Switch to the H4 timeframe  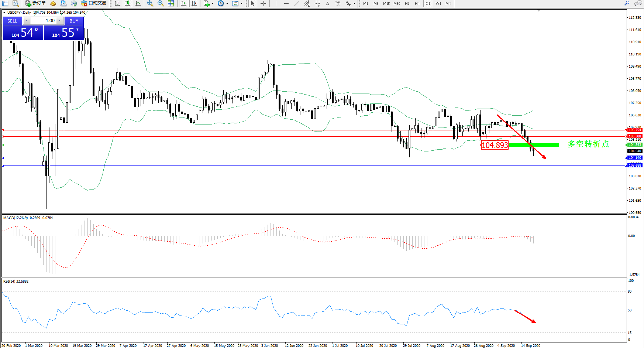417,3
